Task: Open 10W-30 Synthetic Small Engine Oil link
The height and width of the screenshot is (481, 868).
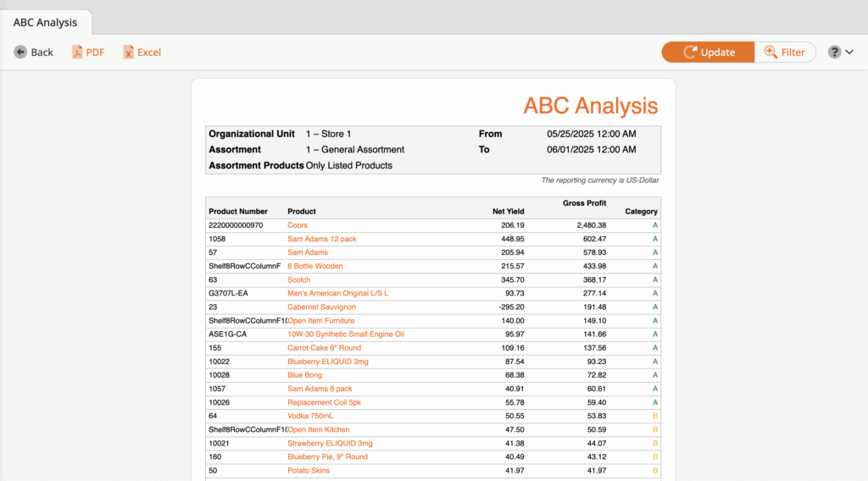Action: 346,334
